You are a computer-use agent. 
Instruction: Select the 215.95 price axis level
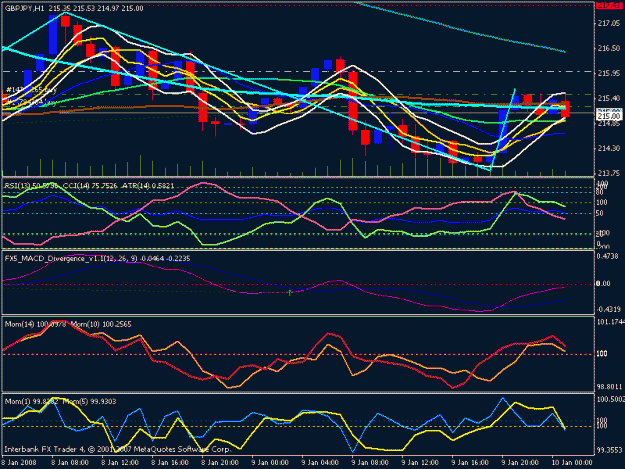(x=609, y=73)
